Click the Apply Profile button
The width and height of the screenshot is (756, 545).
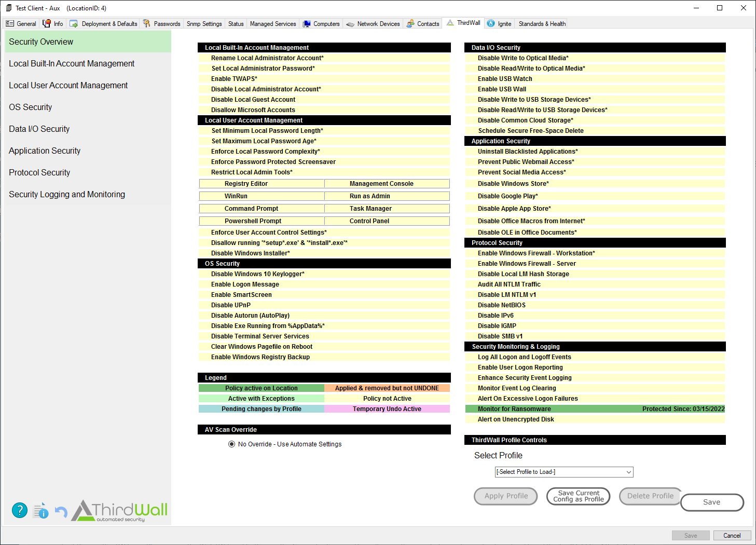click(x=506, y=496)
